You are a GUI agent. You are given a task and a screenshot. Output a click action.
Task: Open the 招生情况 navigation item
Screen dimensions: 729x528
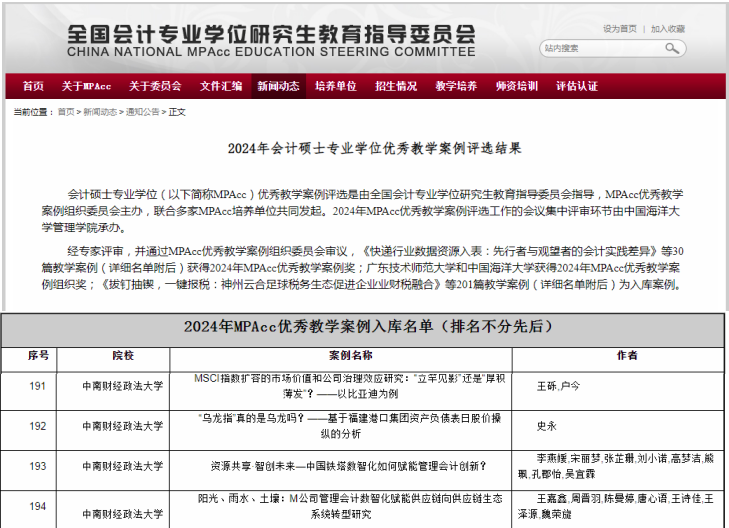(x=396, y=86)
